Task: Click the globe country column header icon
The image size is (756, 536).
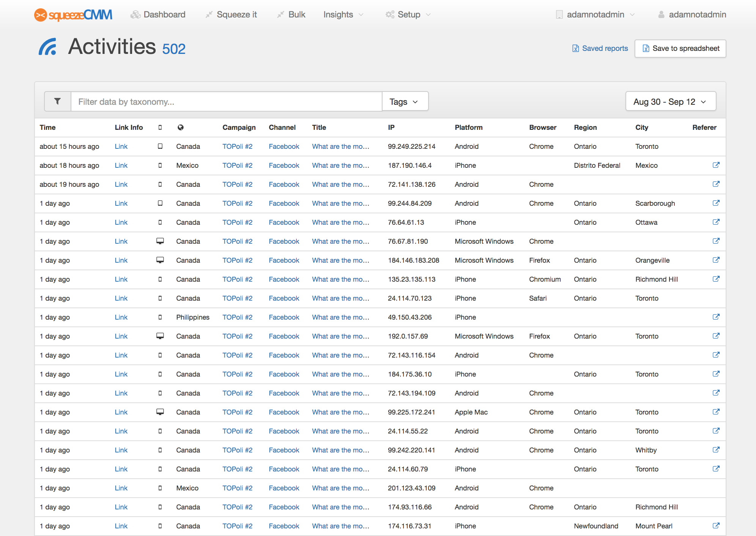Action: [181, 128]
